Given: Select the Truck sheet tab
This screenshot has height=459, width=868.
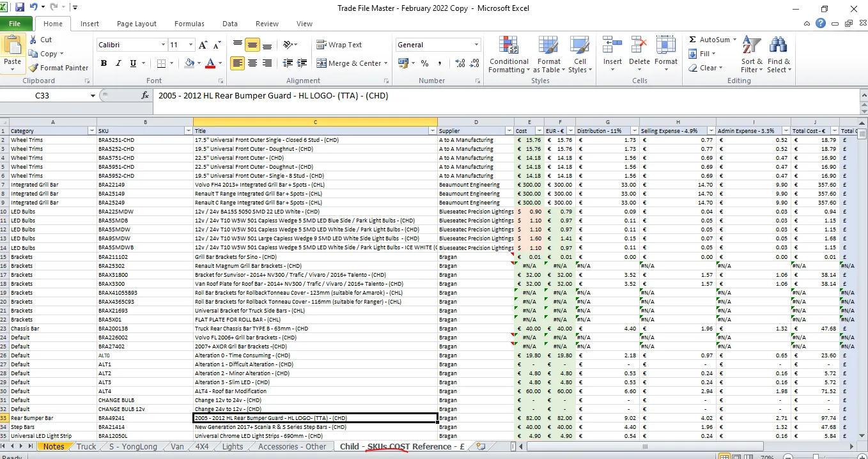Looking at the screenshot, I should pos(86,446).
